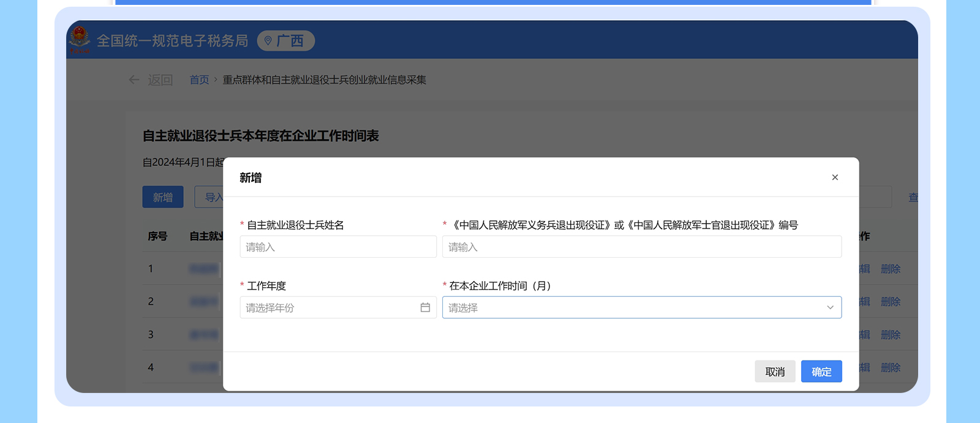Click 删除 in row 3

[891, 335]
